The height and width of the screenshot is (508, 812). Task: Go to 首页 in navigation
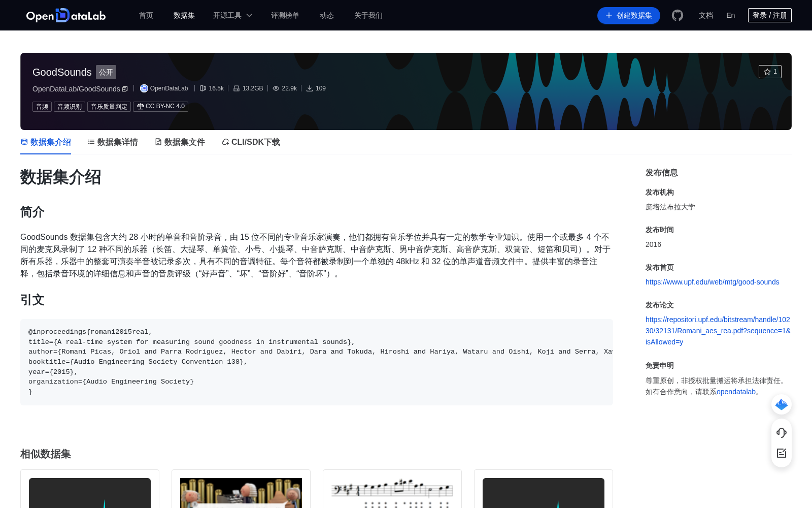(x=146, y=15)
